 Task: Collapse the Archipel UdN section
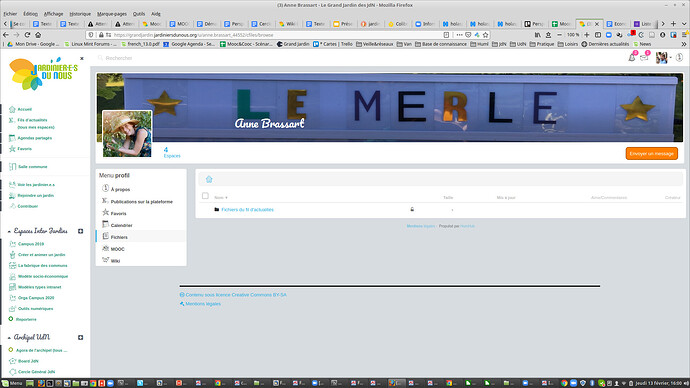[9, 337]
